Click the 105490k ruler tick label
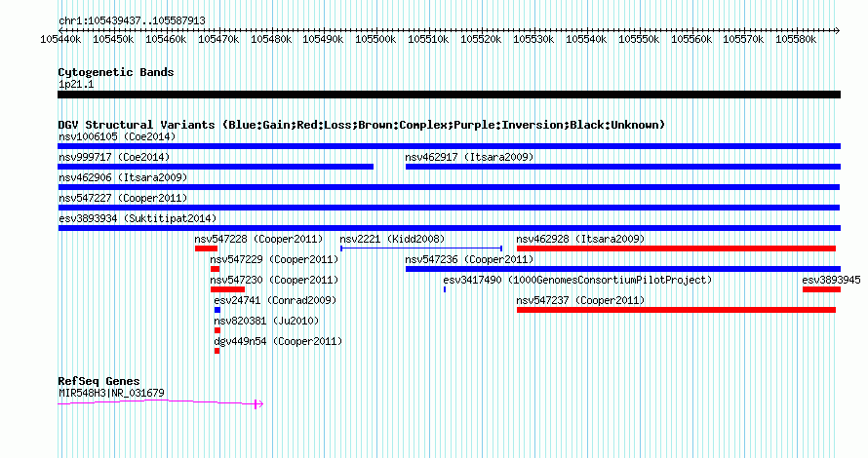Viewport: 868px width, 458px height. 323,40
